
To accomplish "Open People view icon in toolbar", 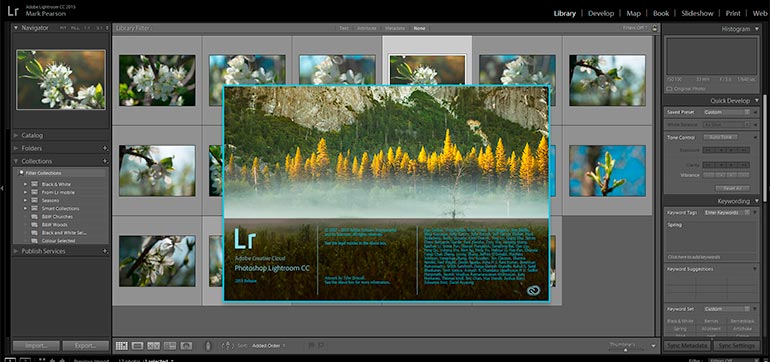I will point(186,346).
